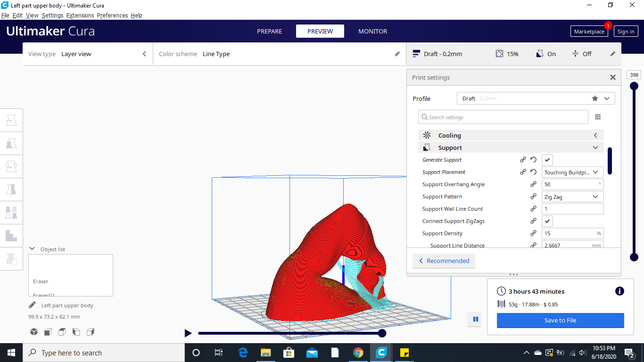Click the path slider handle below the model

pyautogui.click(x=382, y=333)
